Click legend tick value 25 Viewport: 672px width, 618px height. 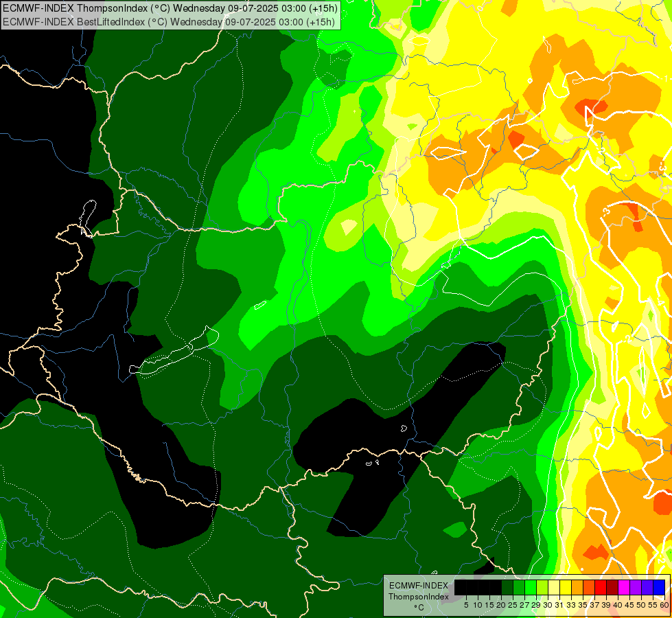point(513,605)
